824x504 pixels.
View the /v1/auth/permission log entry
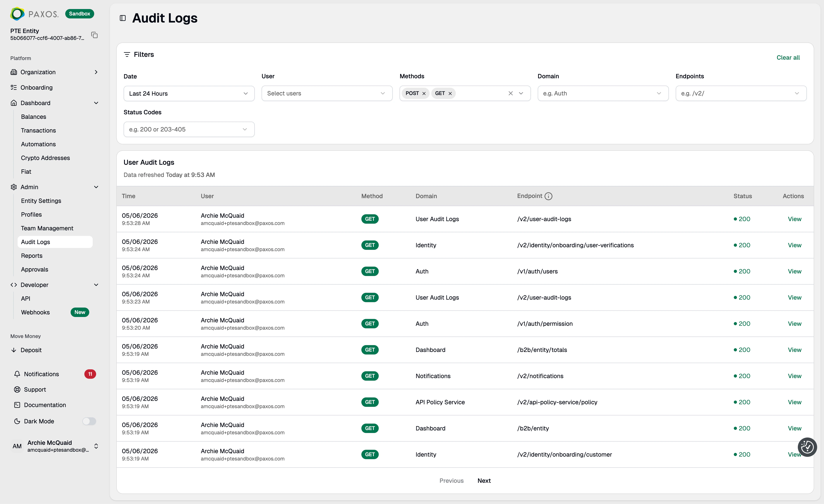click(x=795, y=323)
